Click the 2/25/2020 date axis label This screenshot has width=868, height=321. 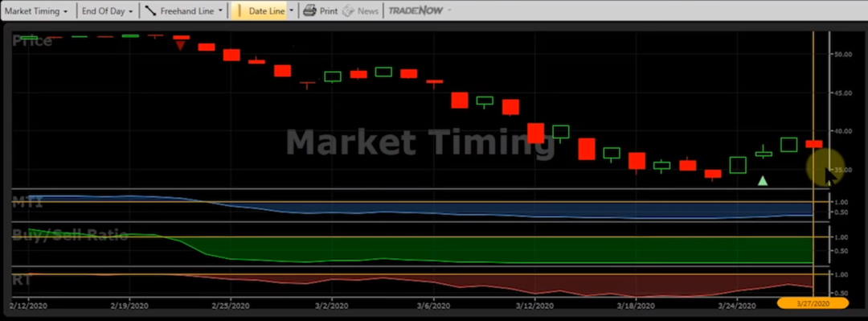click(x=230, y=305)
